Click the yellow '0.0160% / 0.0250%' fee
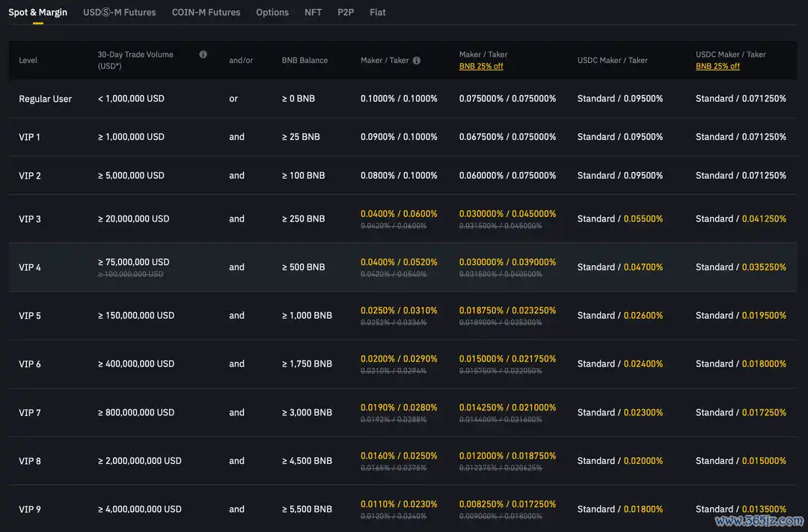This screenshot has height=532, width=808. coord(399,456)
